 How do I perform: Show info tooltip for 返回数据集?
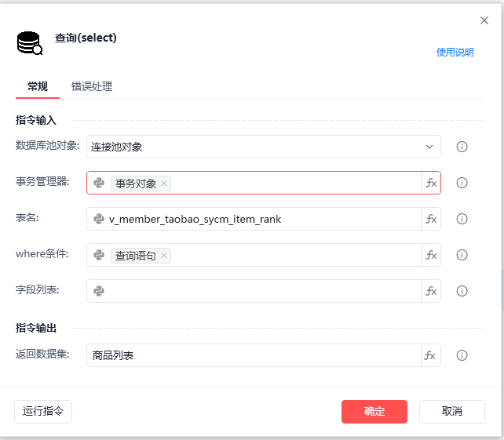[x=462, y=355]
